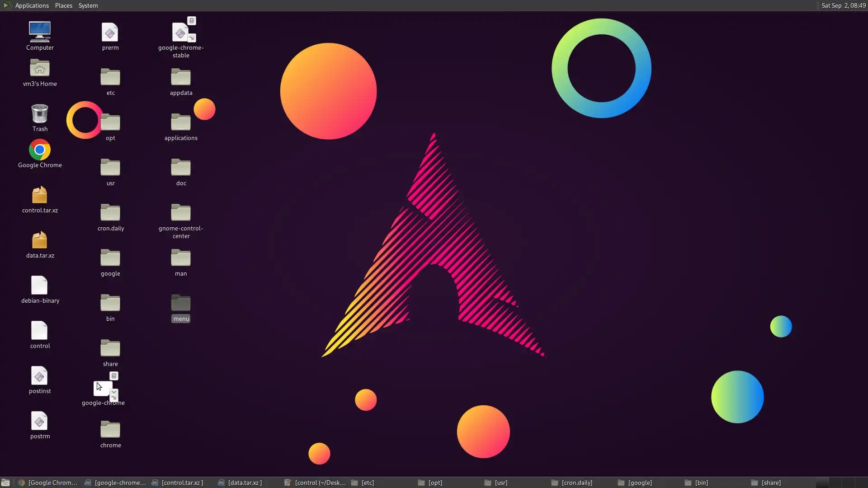
Task: Open the System menu
Action: coord(88,5)
